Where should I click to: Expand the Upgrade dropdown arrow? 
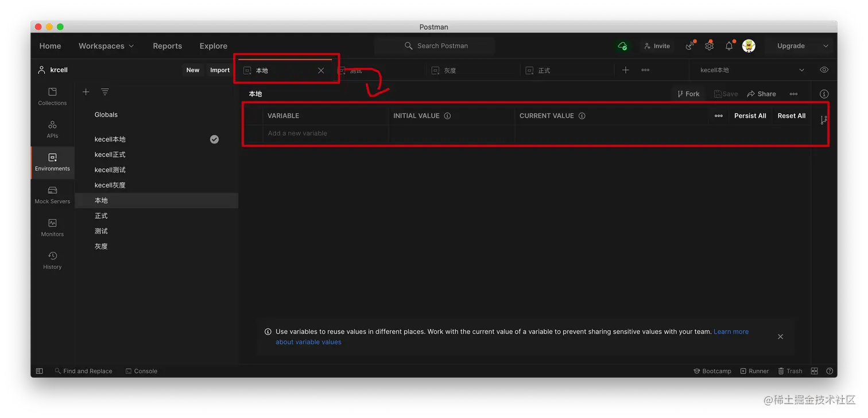coord(826,46)
